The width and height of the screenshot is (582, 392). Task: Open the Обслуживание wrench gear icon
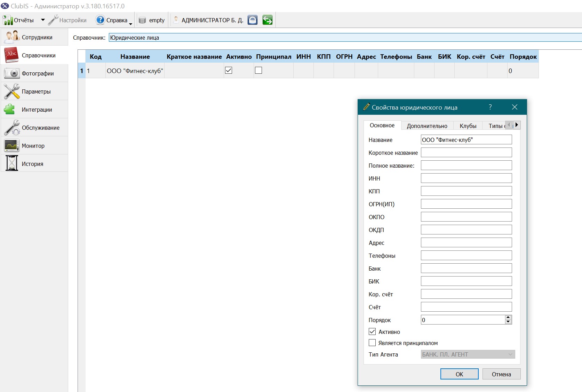tap(11, 128)
